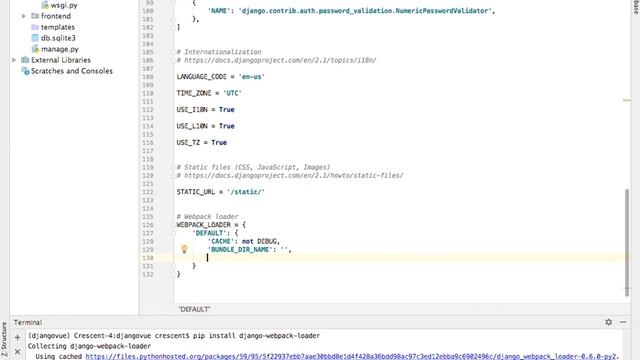The image size is (640, 360).
Task: Select the frontend folder
Action: tap(56, 16)
